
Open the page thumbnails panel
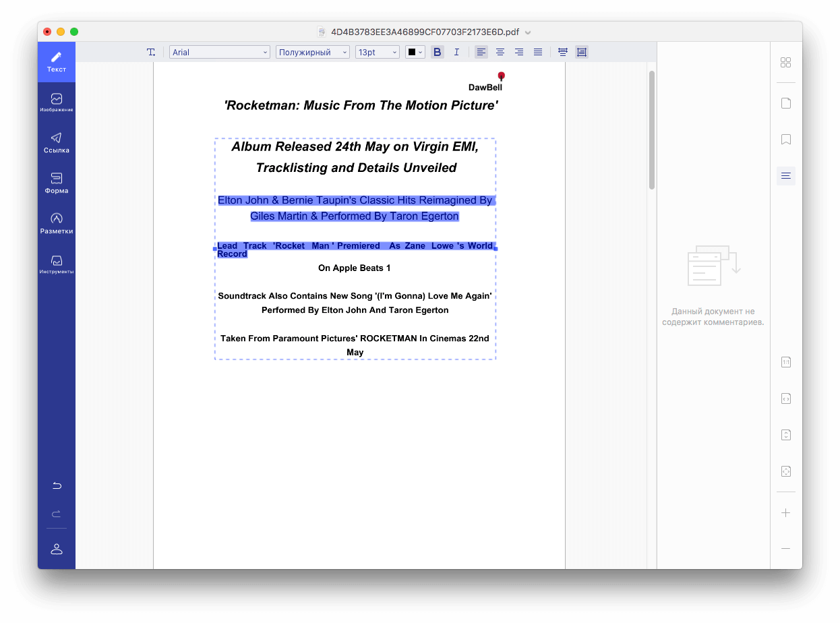(x=785, y=102)
